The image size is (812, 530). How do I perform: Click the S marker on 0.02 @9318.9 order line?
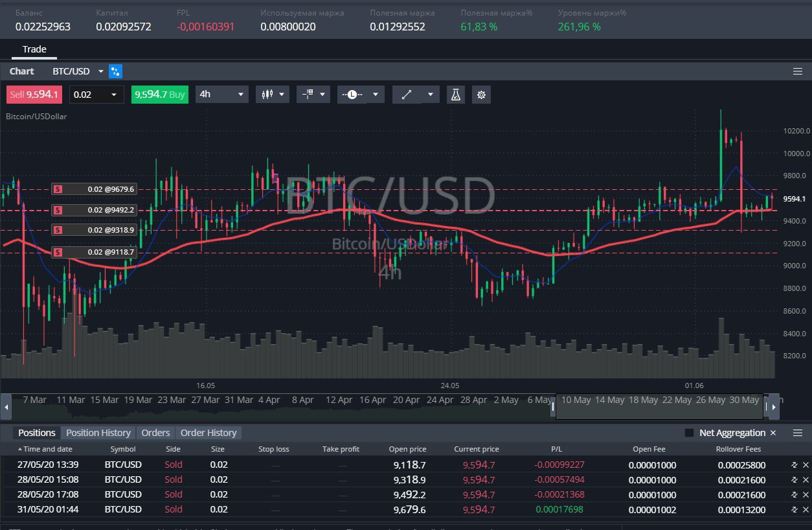tap(58, 229)
